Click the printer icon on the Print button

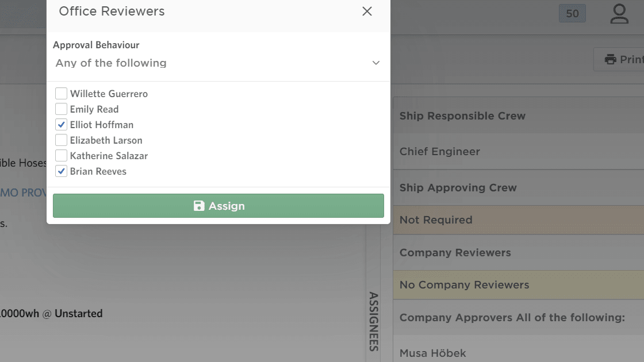(x=610, y=59)
